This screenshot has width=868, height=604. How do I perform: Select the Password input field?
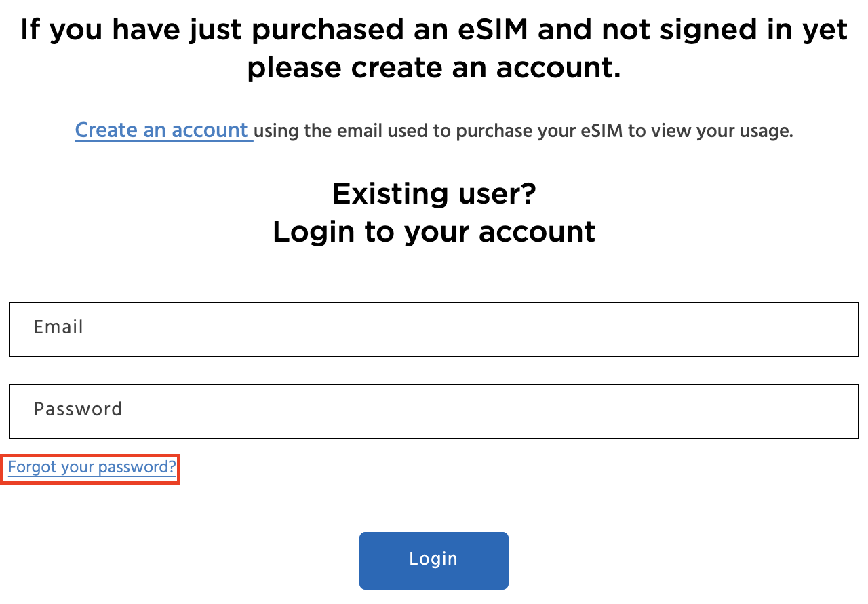coord(434,411)
